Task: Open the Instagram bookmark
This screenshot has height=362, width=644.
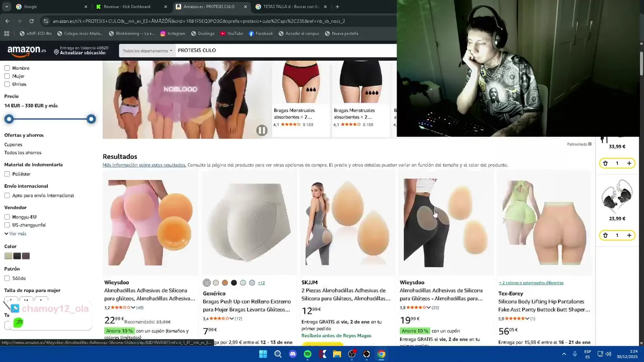Action: pos(173,34)
